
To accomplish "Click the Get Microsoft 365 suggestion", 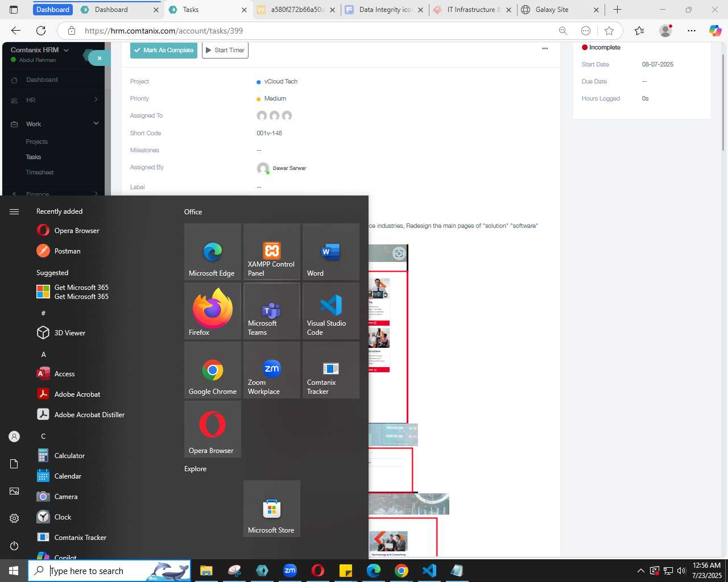I will click(73, 292).
